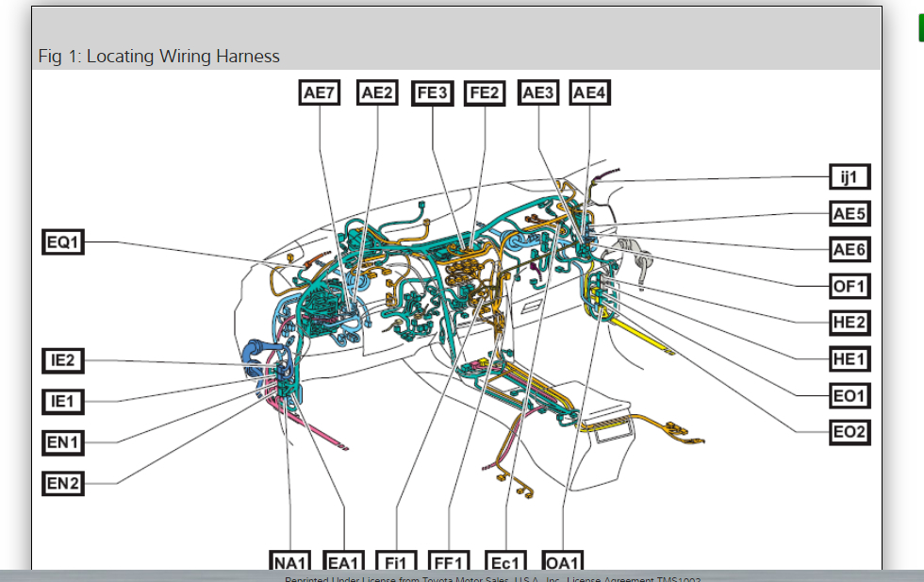
Task: Select the IE2 connector label box
Action: coord(63,360)
